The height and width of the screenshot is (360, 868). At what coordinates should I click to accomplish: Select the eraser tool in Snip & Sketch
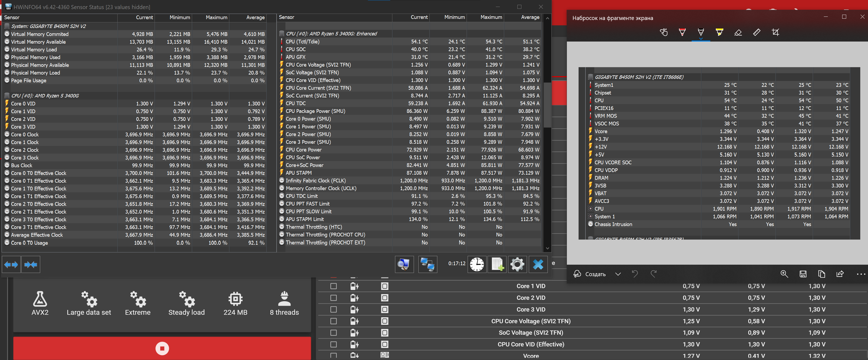click(x=738, y=32)
